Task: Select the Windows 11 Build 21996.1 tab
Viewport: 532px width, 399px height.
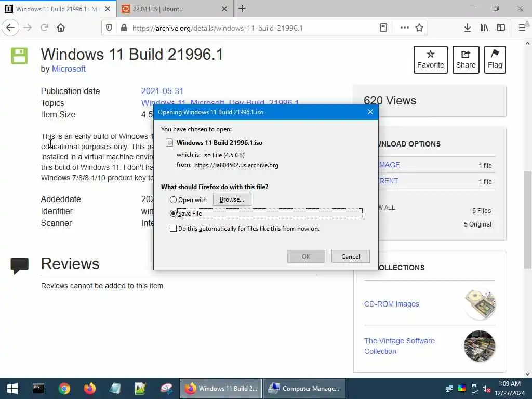Action: (58, 9)
